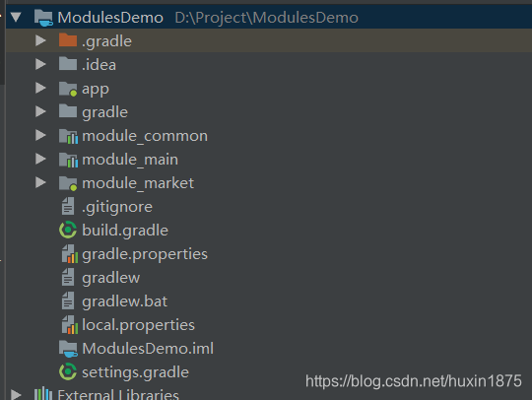532x400 pixels.
Task: Click the D:\Project\ModulesDemo path text
Action: (266, 18)
